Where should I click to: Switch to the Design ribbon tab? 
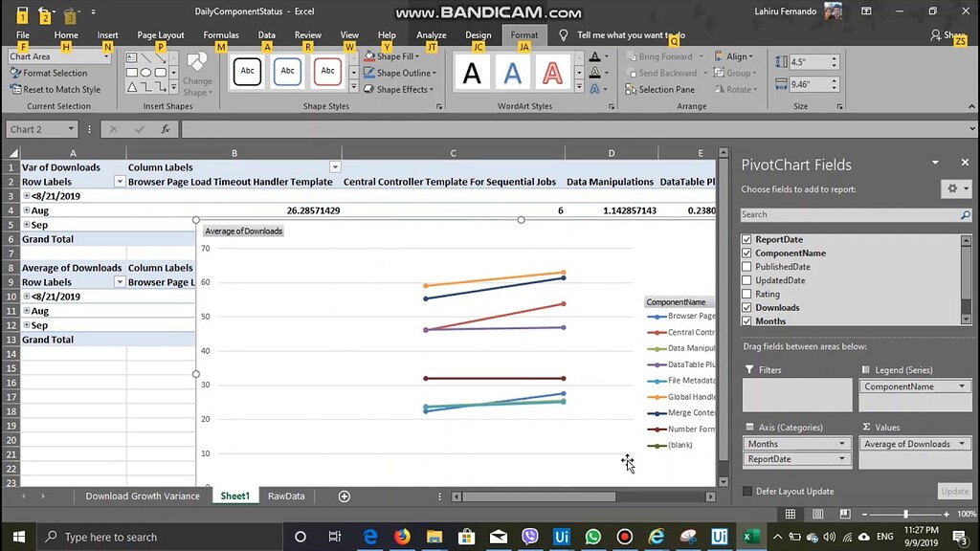point(478,34)
